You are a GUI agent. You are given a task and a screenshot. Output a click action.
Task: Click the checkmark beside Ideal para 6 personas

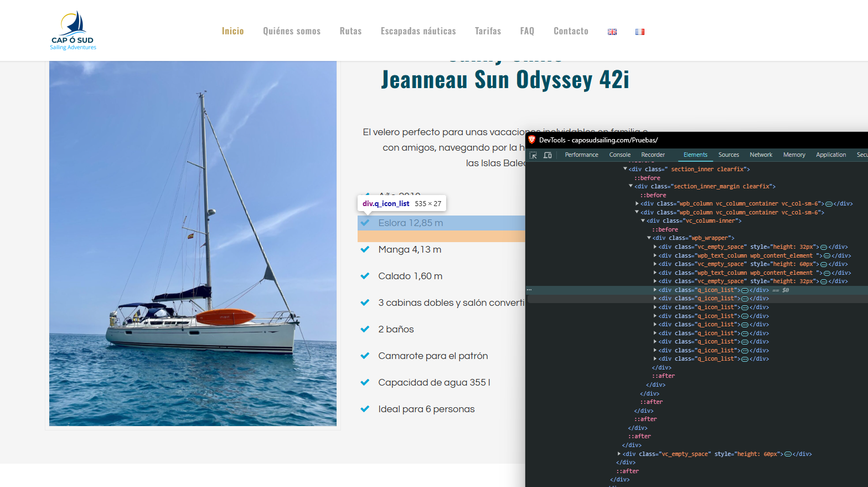365,409
